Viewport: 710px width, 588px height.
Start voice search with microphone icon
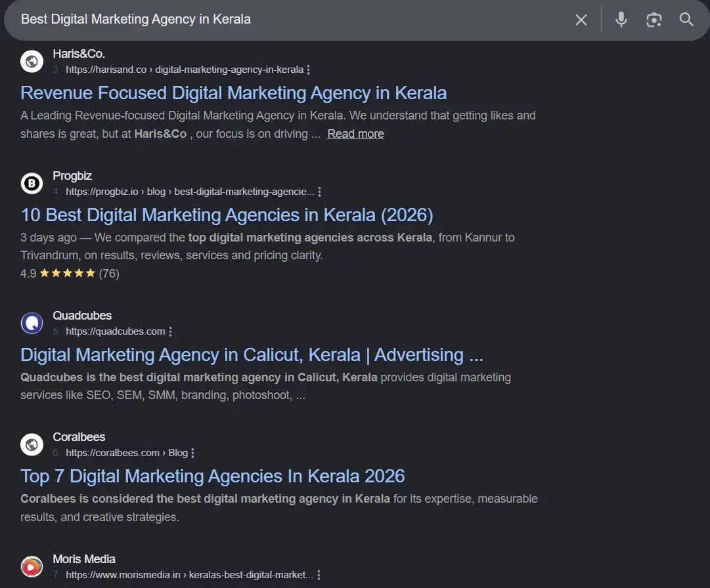pyautogui.click(x=621, y=20)
